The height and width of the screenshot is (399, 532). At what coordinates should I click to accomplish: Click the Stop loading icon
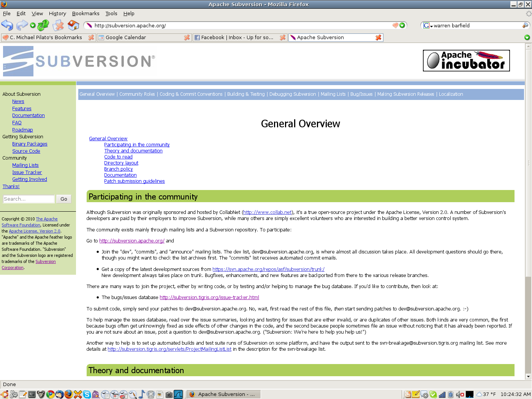[x=58, y=25]
